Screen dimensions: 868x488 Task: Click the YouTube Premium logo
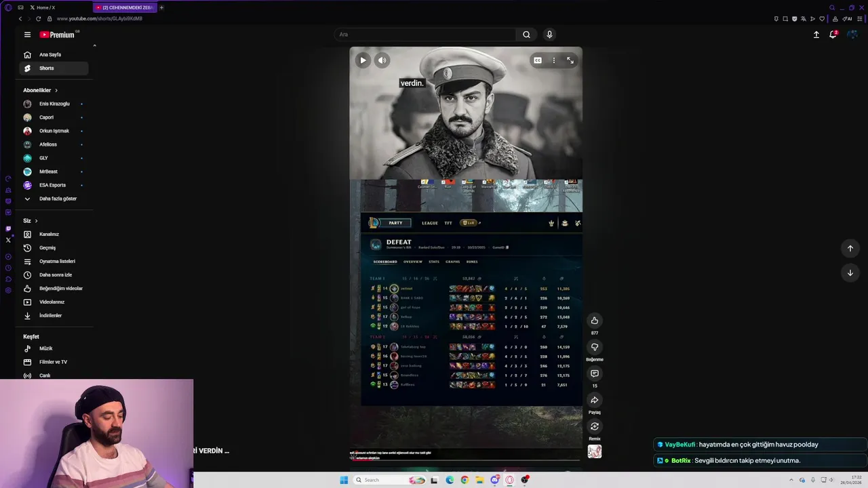pos(57,35)
